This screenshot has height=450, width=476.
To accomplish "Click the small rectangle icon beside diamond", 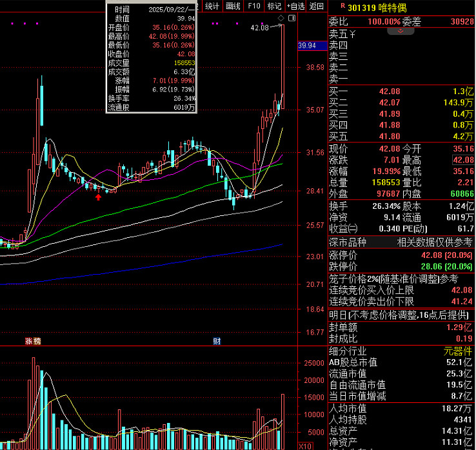I will click(x=292, y=19).
